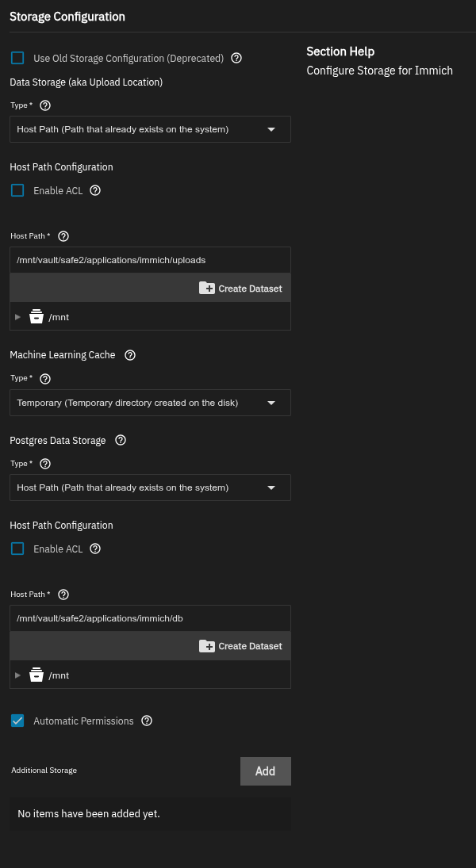This screenshot has height=868, width=476.
Task: Show help for uploads Host Path field
Action: 63,236
